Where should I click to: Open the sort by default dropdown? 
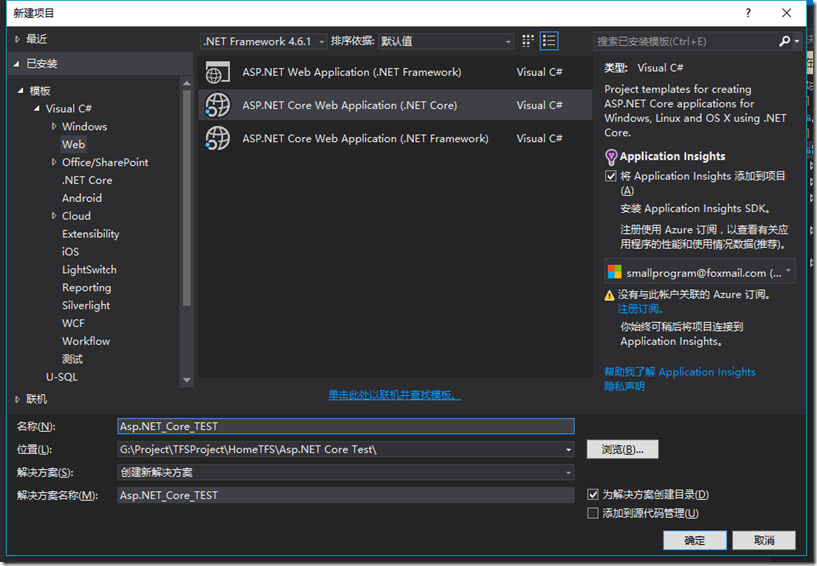click(446, 41)
